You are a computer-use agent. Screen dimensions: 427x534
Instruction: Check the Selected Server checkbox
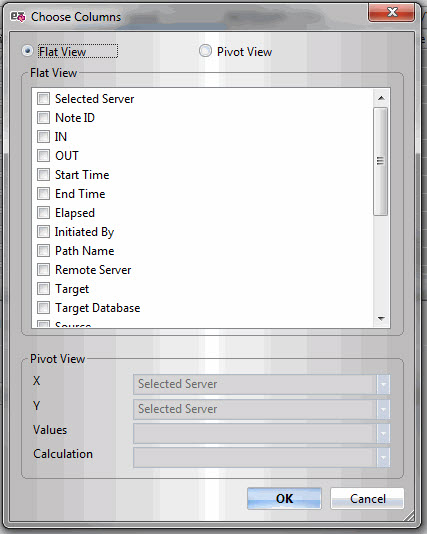pos(43,98)
